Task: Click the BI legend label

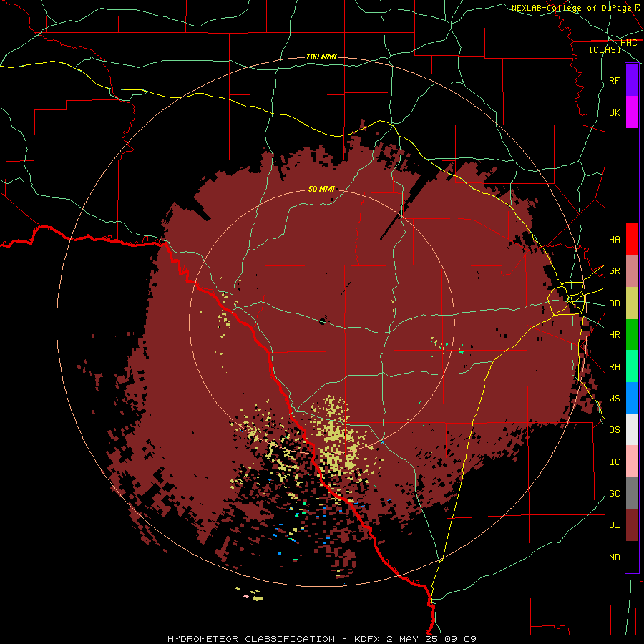Action: (x=614, y=525)
